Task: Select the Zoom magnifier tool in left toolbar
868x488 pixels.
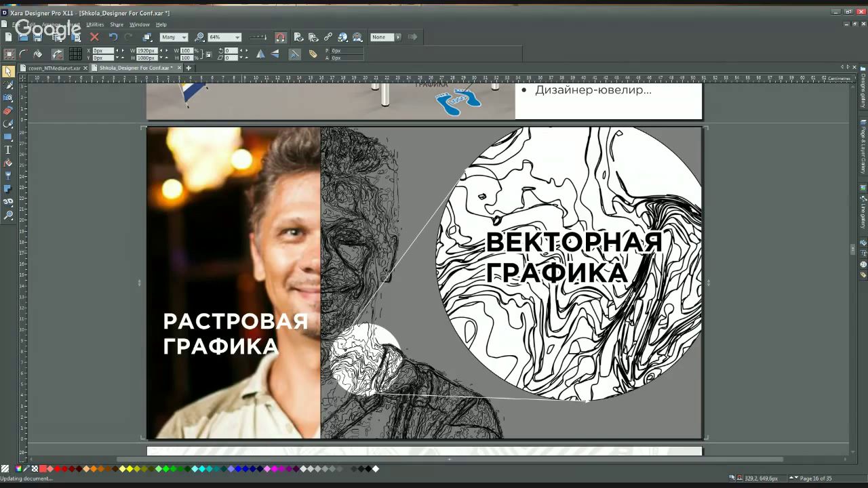Action: tap(8, 215)
